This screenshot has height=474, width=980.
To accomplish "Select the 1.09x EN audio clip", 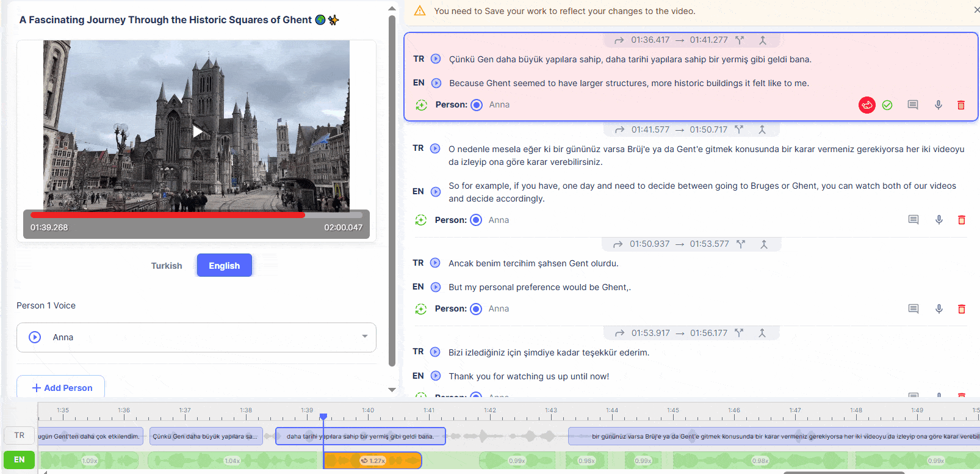I will coord(89,461).
